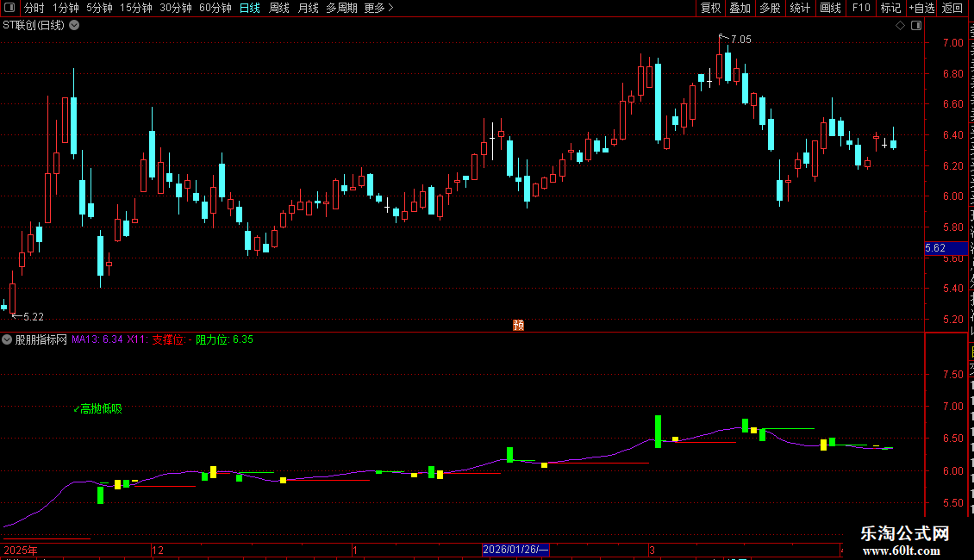Open F10 company info
This screenshot has height=560, width=974.
[861, 8]
